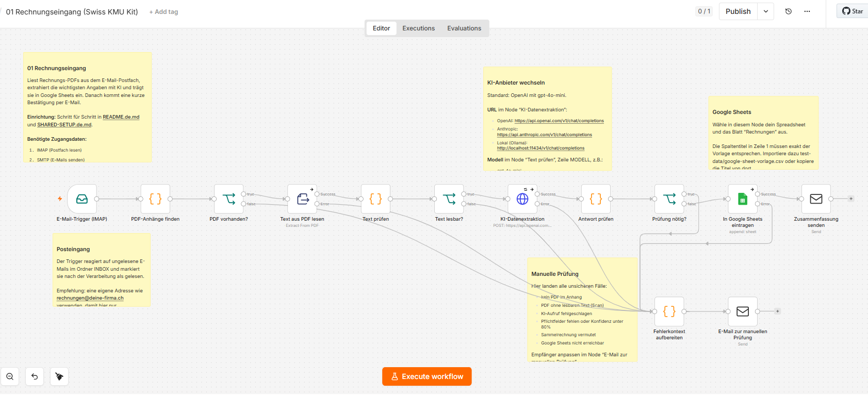
Task: Select the Zusammenfassung senden email node
Action: click(x=816, y=199)
